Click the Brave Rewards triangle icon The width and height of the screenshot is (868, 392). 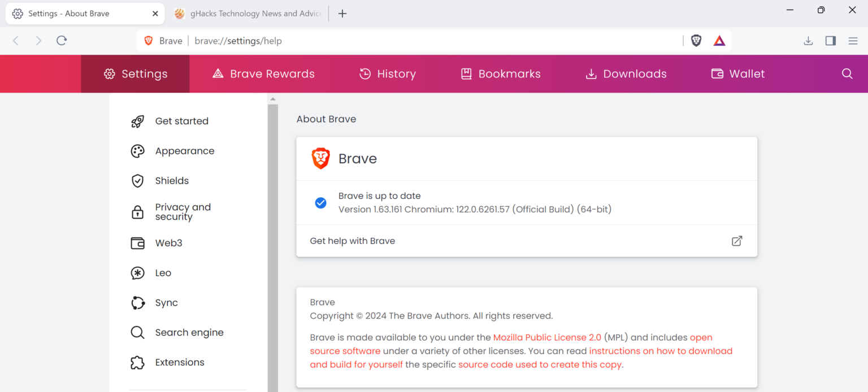719,41
